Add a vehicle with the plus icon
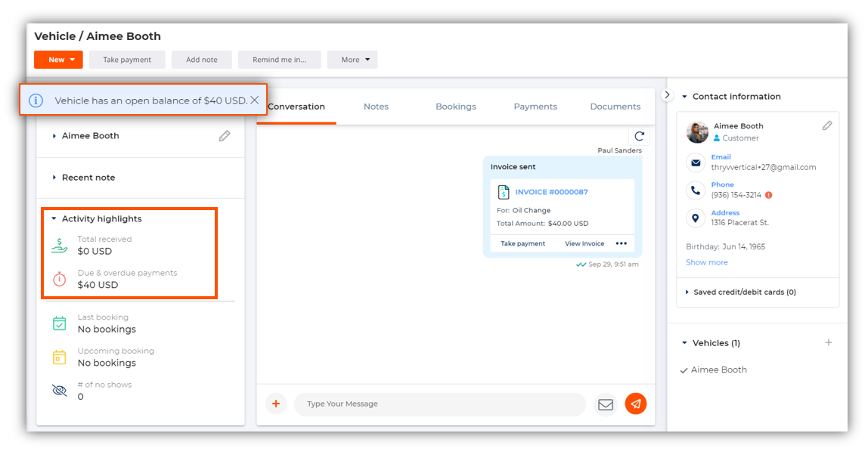868x464 pixels. tap(829, 342)
